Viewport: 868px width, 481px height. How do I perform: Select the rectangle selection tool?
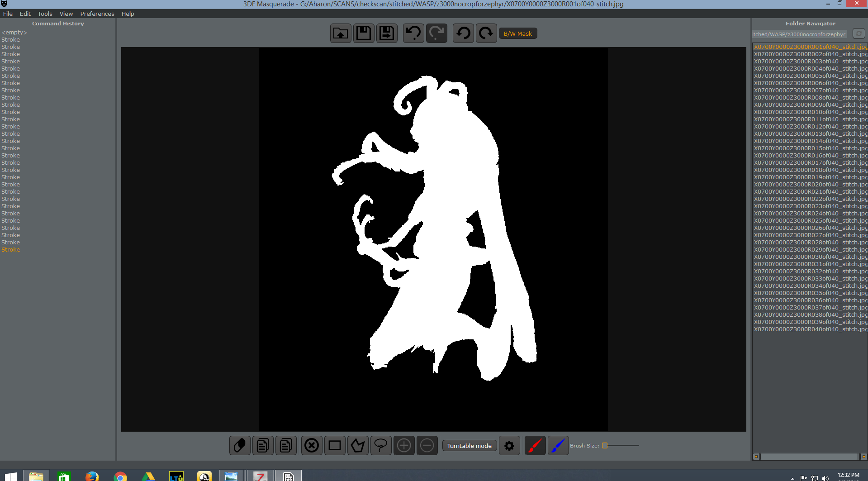coord(335,446)
